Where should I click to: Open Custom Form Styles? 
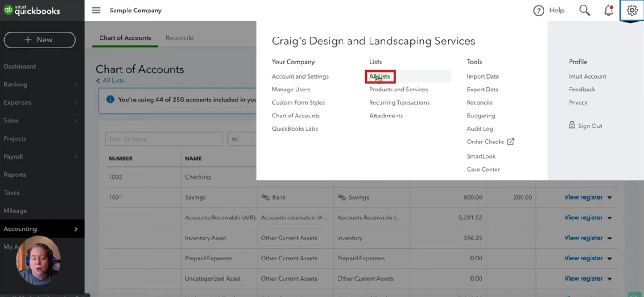pyautogui.click(x=298, y=102)
